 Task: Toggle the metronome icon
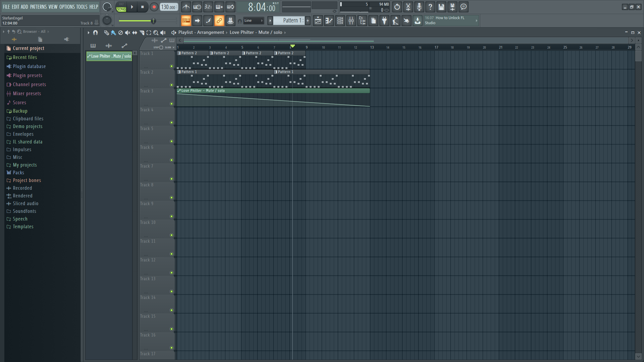tap(186, 7)
